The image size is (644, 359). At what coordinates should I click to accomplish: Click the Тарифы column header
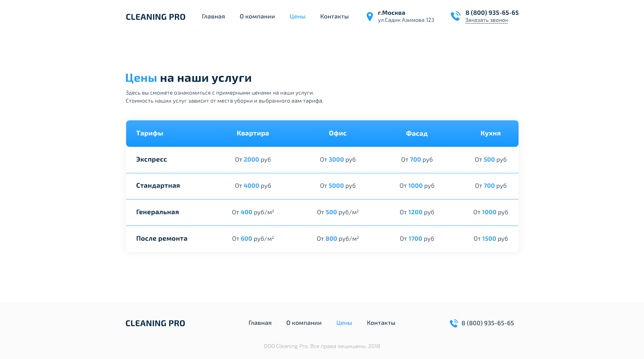pyautogui.click(x=150, y=133)
